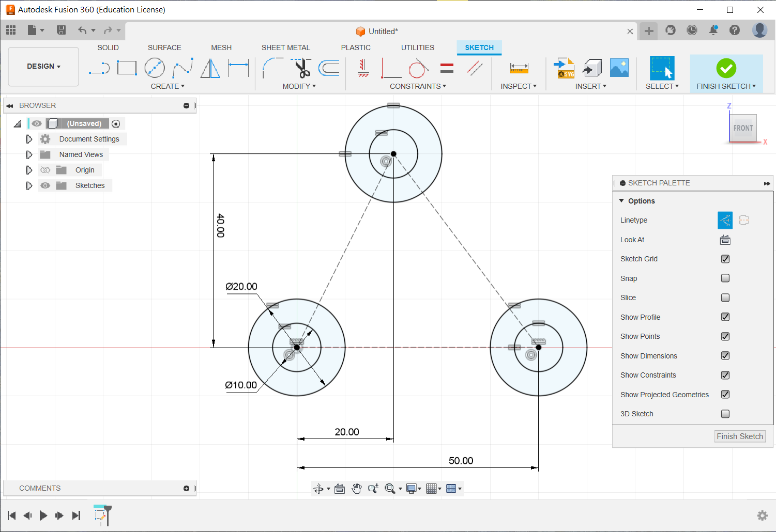Enable the Snap checkbox
This screenshot has height=532, width=776.
point(725,278)
